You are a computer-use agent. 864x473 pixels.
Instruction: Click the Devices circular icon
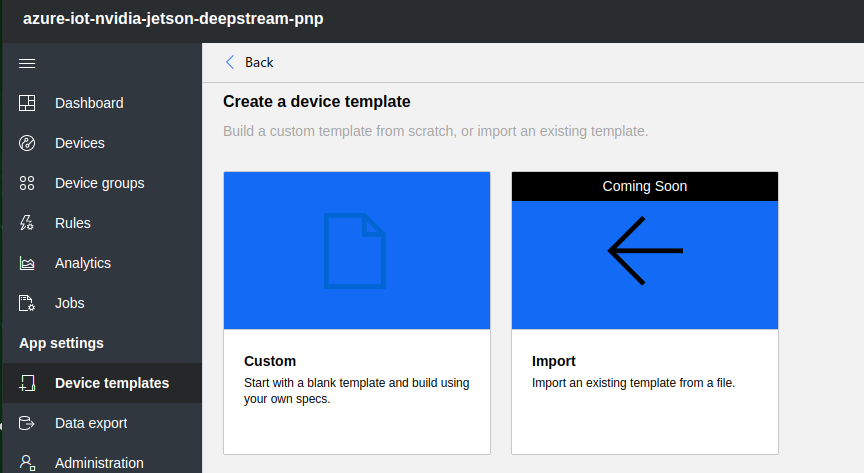coord(27,143)
